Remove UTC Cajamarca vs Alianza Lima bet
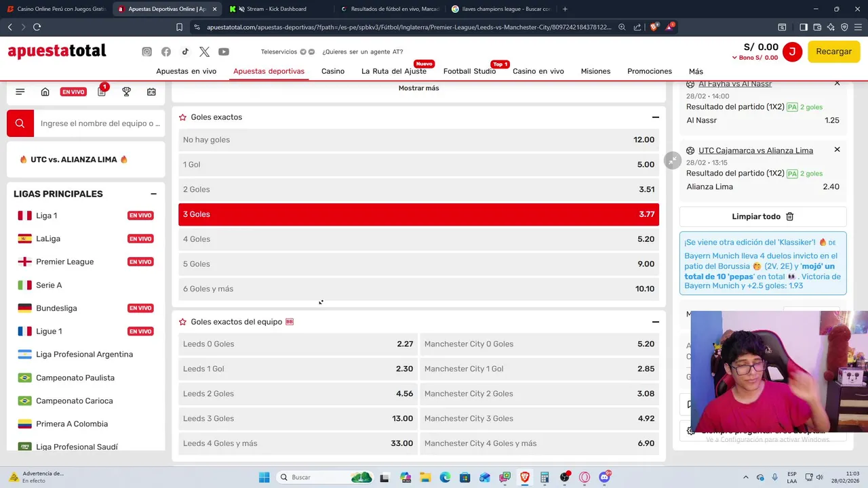Screen dimensions: 868x488 point(837,150)
